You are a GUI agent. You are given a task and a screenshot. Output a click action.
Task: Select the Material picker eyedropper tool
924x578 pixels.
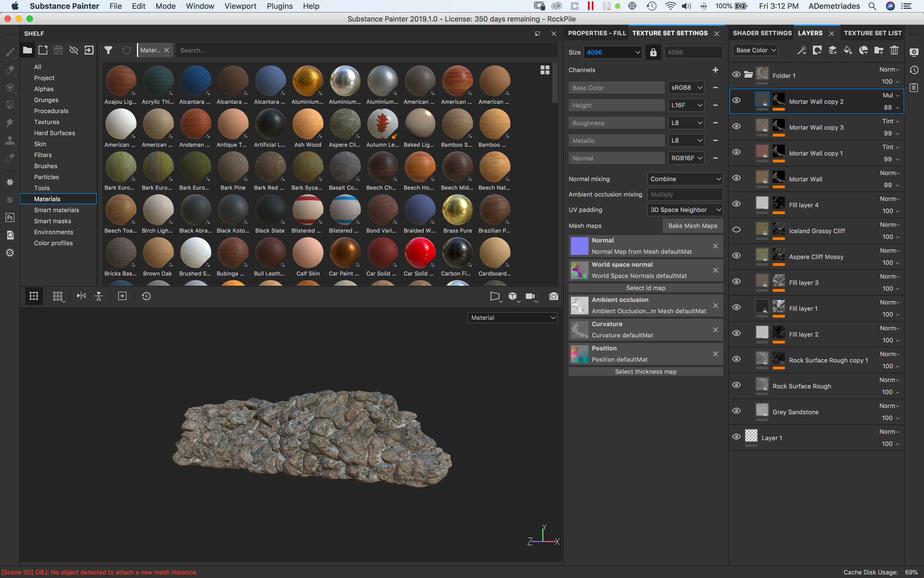click(10, 158)
